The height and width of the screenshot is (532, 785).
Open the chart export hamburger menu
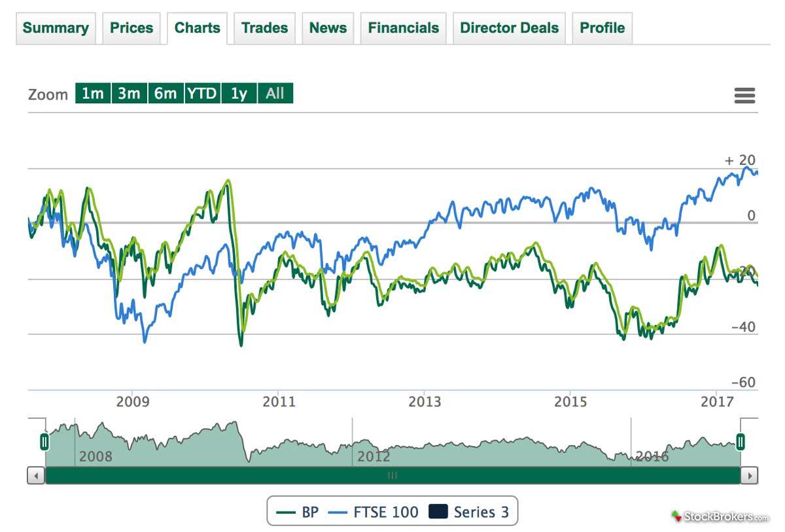tap(744, 95)
